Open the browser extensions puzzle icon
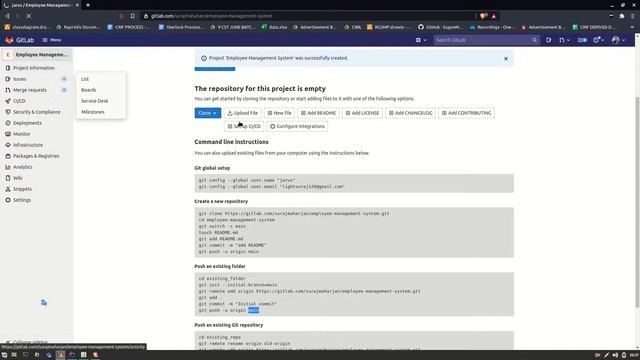This screenshot has height=360, width=640. [622, 16]
